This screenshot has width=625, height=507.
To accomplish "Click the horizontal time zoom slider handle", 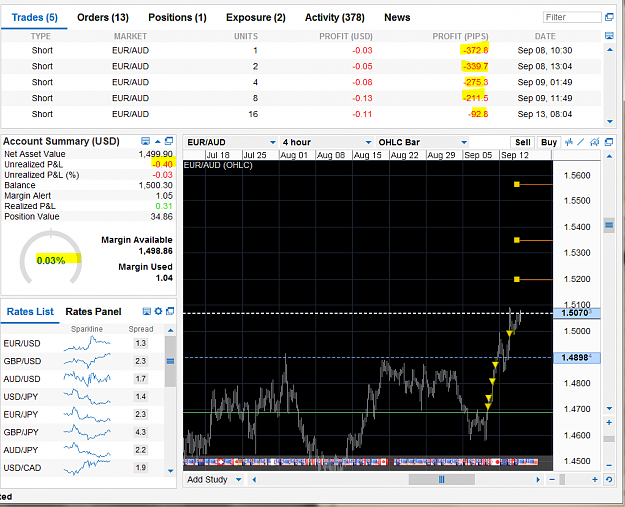I will pos(562,479).
